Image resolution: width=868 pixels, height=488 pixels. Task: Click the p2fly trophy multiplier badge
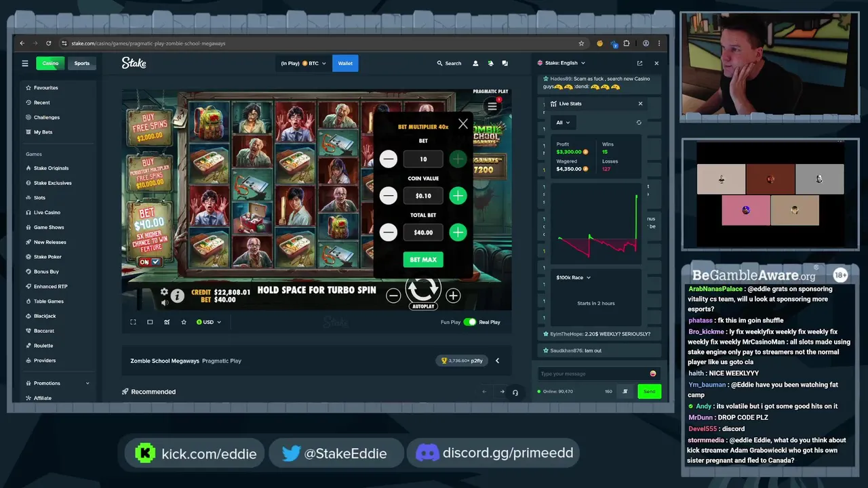tap(462, 361)
